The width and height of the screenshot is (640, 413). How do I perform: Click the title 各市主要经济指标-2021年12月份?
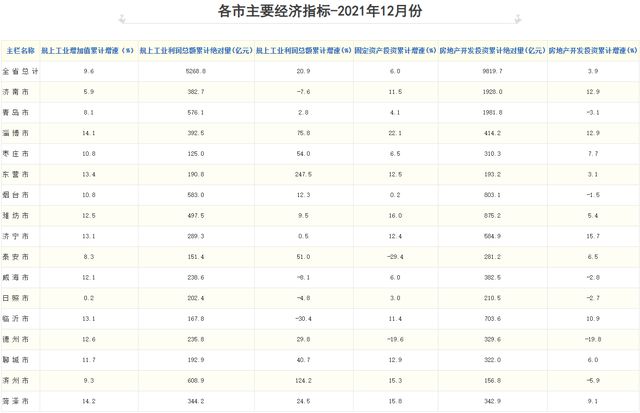pos(320,11)
